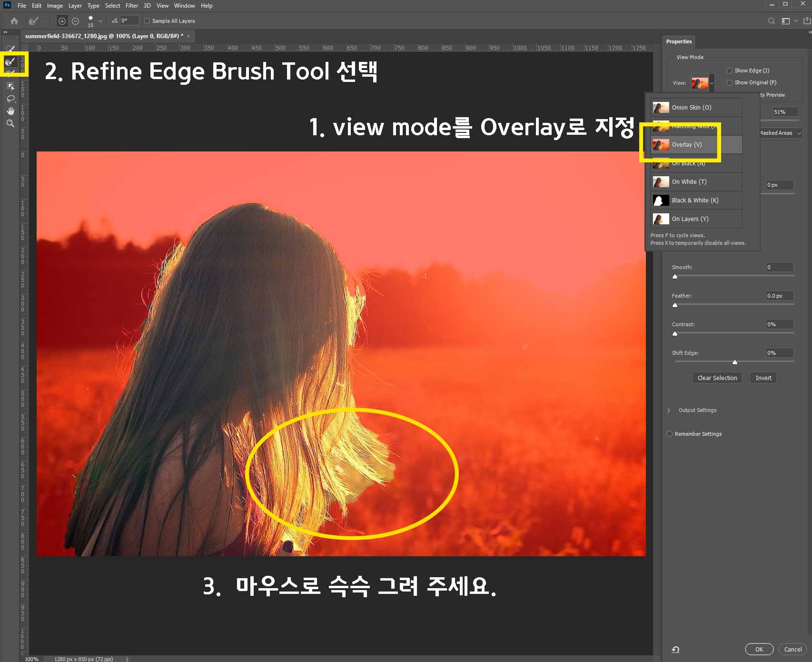Open the View mode dropdown arrow

tap(712, 83)
